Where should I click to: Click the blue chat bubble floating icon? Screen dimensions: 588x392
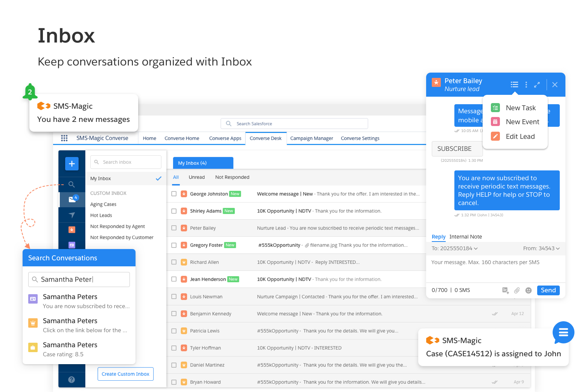click(563, 333)
